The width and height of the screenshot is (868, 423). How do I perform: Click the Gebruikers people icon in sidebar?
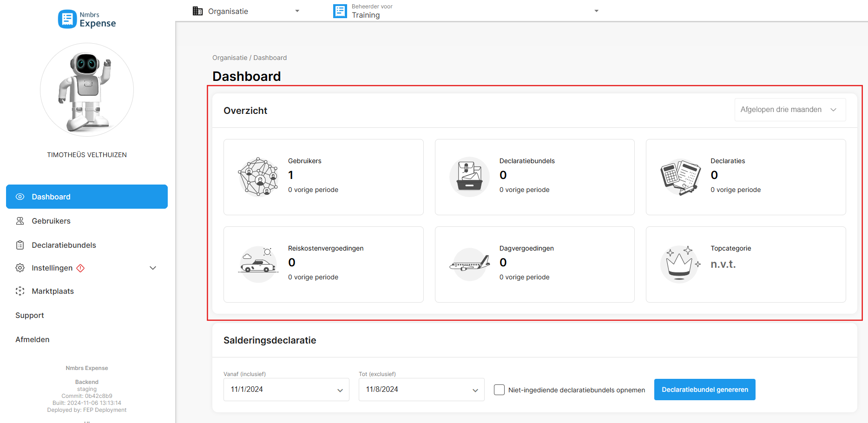[x=20, y=221]
